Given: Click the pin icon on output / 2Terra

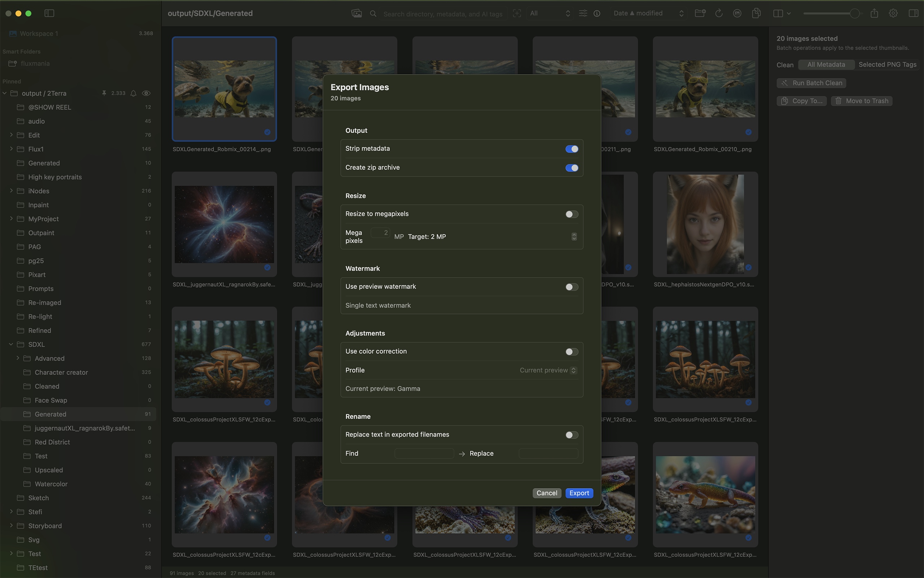Looking at the screenshot, I should coord(104,93).
